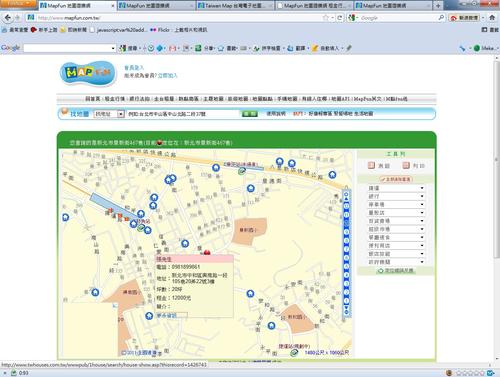The image size is (500, 377).
Task: Click the 立即加入 sign-up link
Action: click(x=167, y=76)
